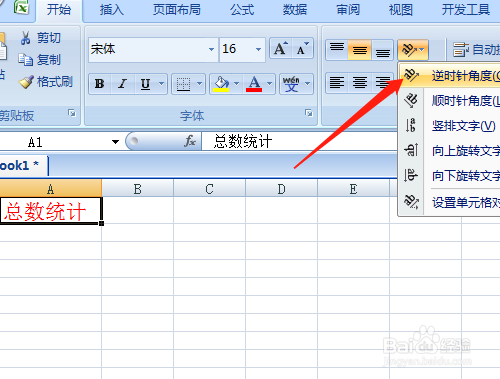
Task: Set bottom vertical alignment
Action: pos(382,50)
